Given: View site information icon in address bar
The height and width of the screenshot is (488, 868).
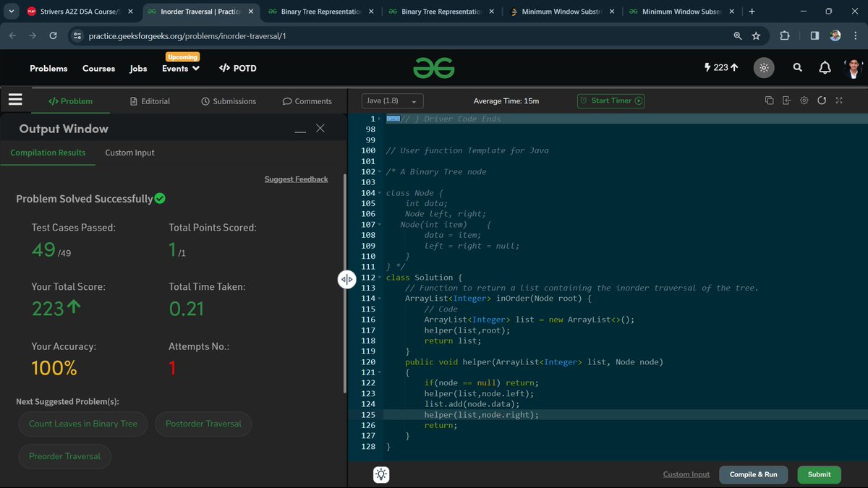Looking at the screenshot, I should click(x=78, y=35).
